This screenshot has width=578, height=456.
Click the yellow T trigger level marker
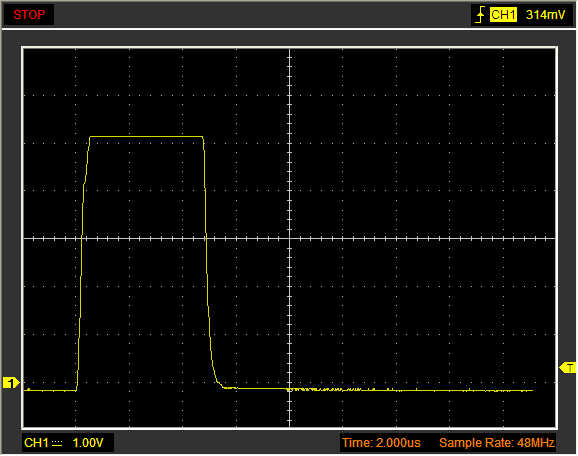click(x=568, y=368)
